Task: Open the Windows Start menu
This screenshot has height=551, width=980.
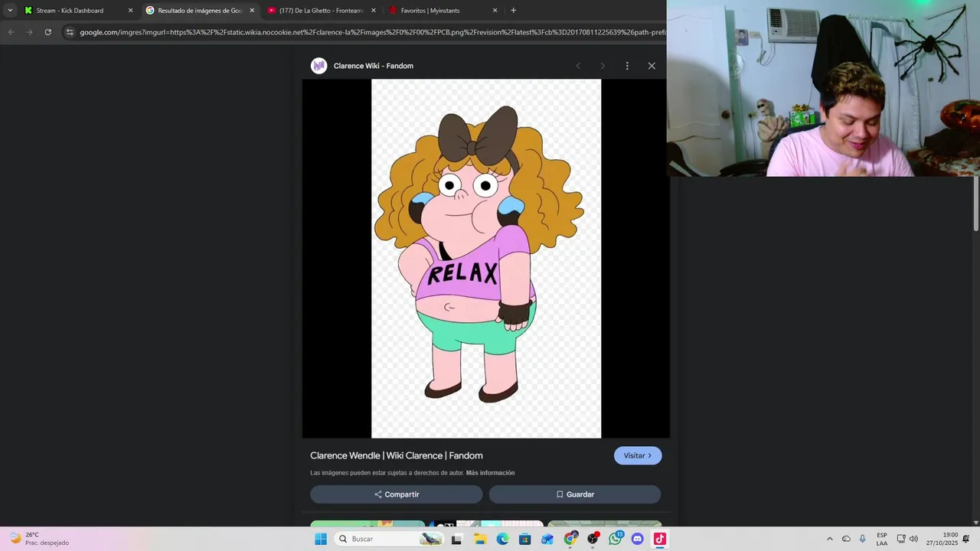Action: click(321, 539)
